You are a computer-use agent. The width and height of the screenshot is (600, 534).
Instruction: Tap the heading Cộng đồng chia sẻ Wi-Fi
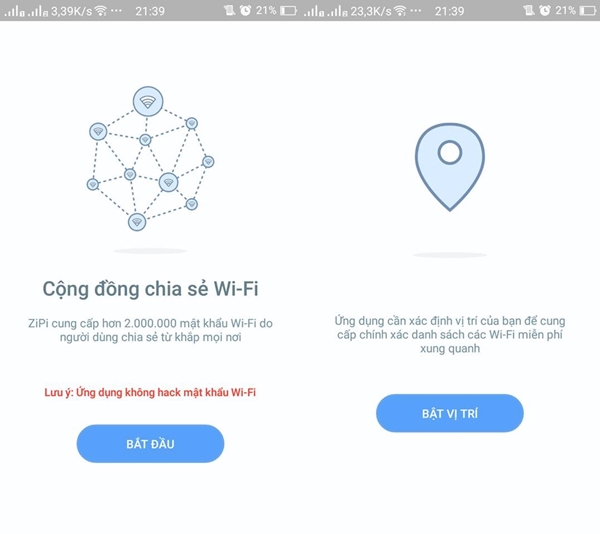point(150,289)
